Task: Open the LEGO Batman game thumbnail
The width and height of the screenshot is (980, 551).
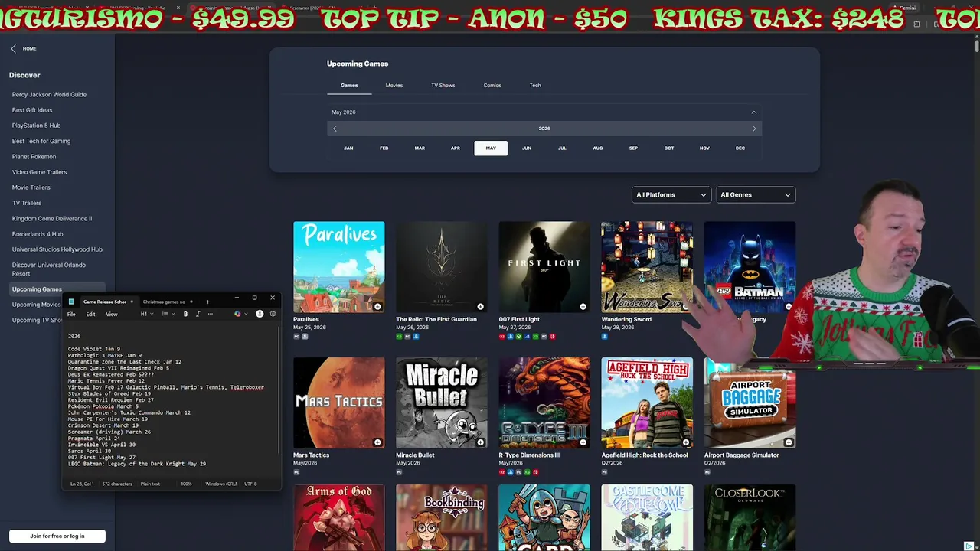Action: (750, 267)
